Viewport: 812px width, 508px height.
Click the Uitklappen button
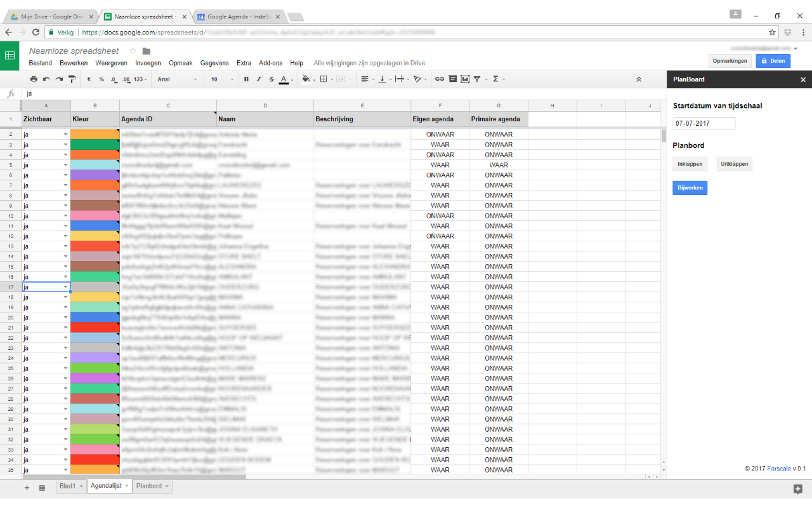tap(735, 164)
